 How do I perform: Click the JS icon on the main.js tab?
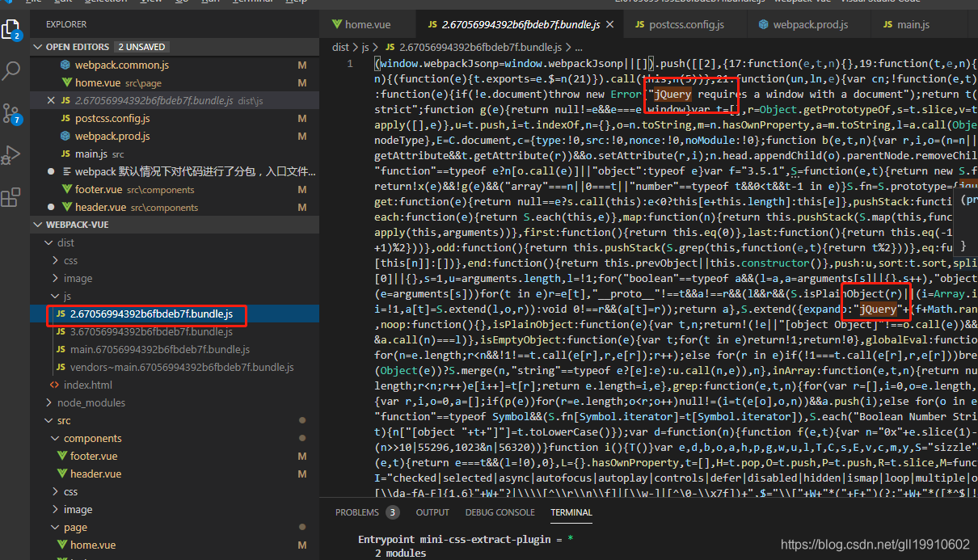click(x=889, y=24)
